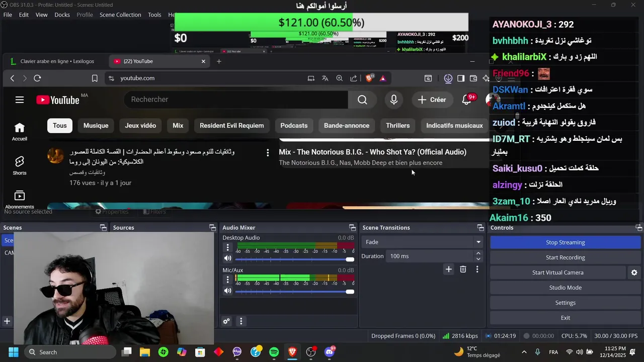Open the Brave Shields lion icon
The height and width of the screenshot is (362, 644).
pos(369,78)
